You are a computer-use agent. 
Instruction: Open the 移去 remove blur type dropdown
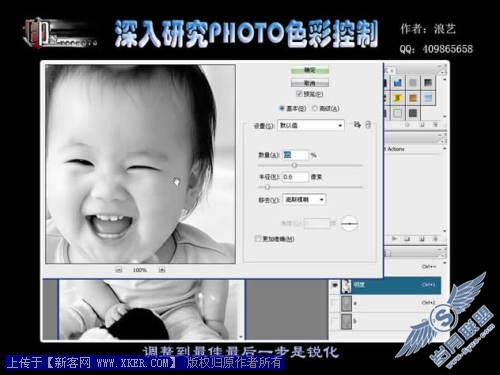pyautogui.click(x=304, y=200)
